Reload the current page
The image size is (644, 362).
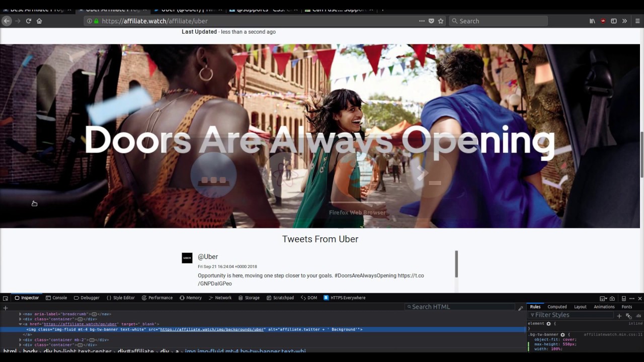pyautogui.click(x=29, y=21)
